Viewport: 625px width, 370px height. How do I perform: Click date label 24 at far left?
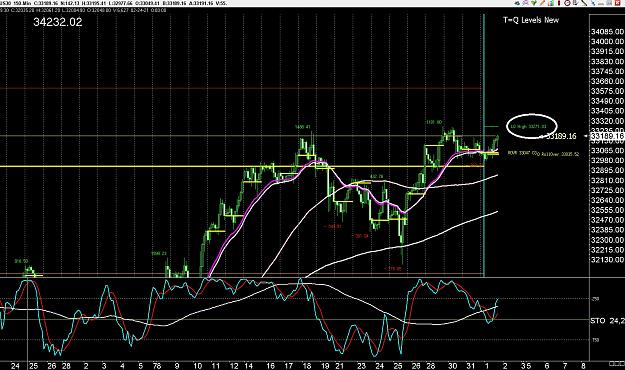coord(15,365)
